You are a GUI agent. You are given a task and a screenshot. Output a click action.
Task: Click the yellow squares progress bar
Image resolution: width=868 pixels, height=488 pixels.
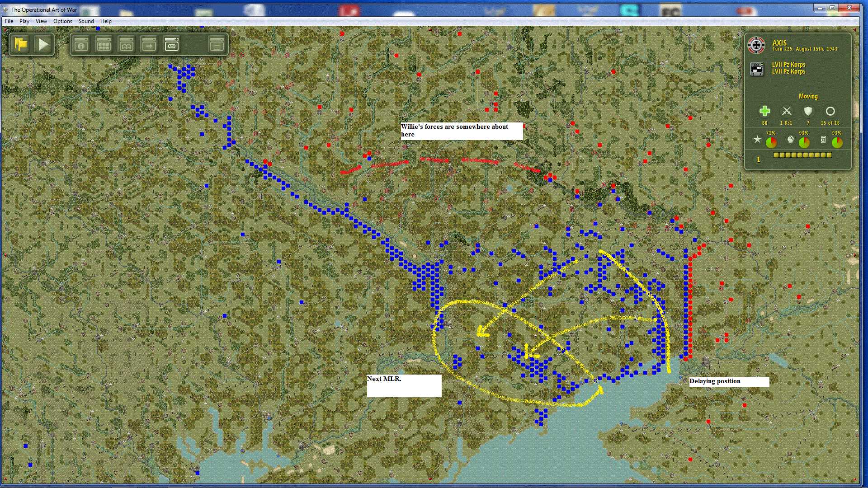tap(802, 155)
